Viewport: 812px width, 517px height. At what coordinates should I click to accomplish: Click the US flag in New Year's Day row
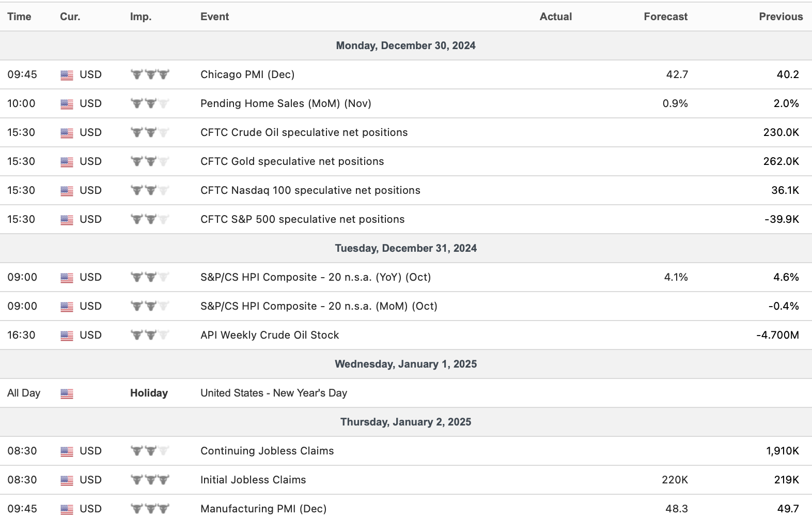(67, 393)
